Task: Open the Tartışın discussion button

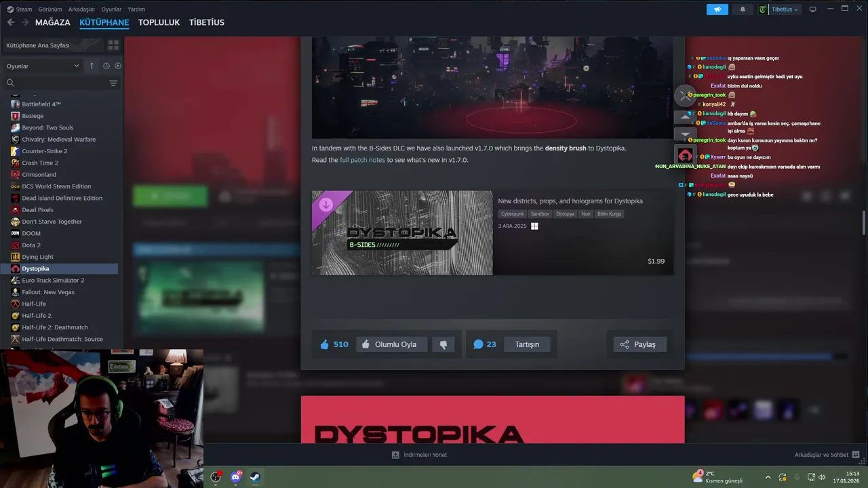Action: 527,344
